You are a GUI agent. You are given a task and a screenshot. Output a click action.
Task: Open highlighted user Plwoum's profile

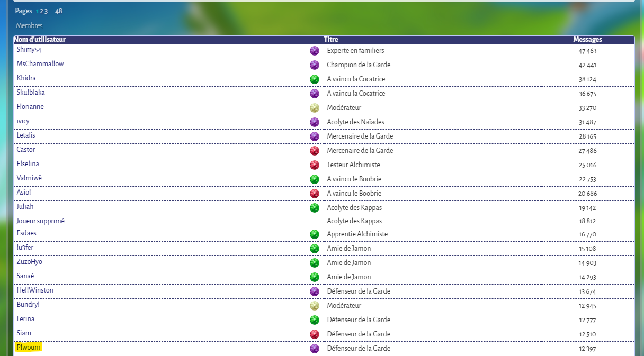[x=29, y=348]
